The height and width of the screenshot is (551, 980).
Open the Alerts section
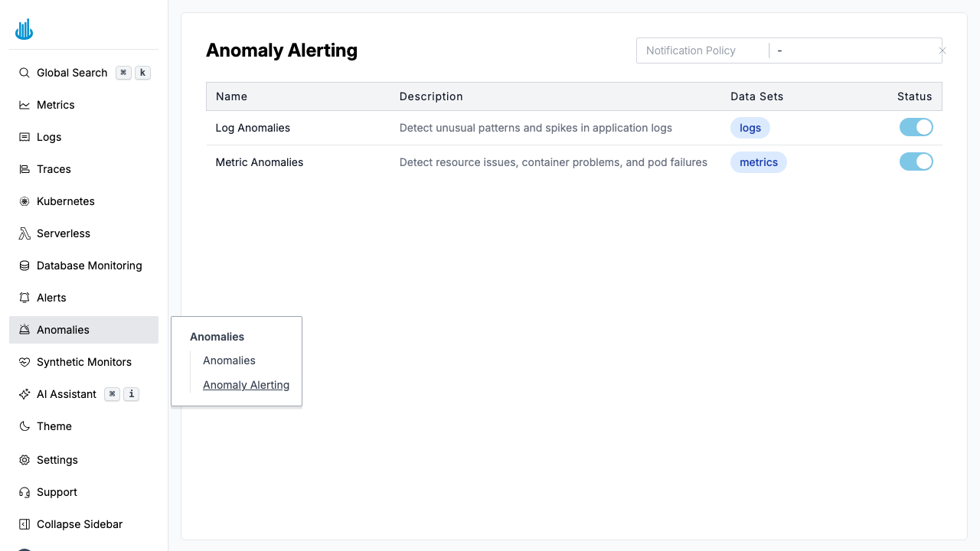click(x=51, y=298)
